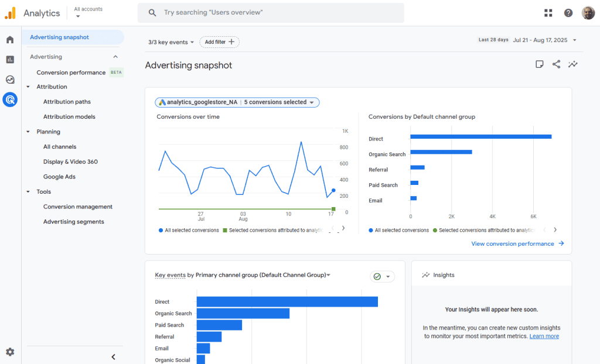Expand the date range Jul 21 - Aug 17 picker
This screenshot has width=600, height=364.
544,40
